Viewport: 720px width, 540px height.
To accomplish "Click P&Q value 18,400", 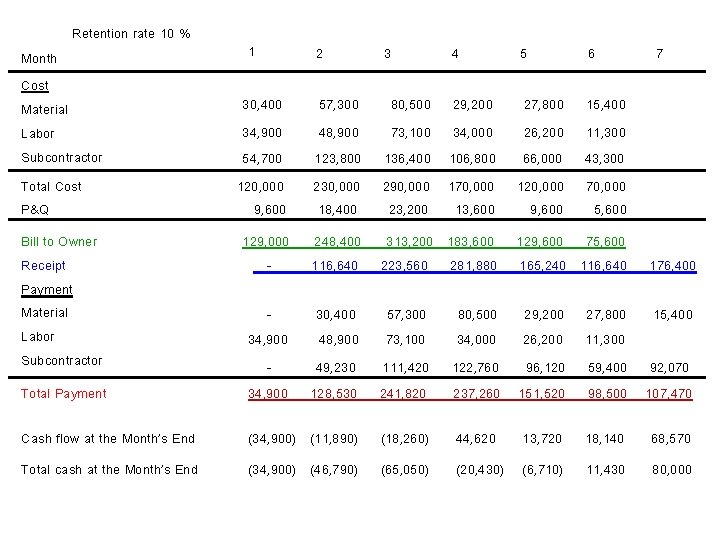I will (338, 210).
